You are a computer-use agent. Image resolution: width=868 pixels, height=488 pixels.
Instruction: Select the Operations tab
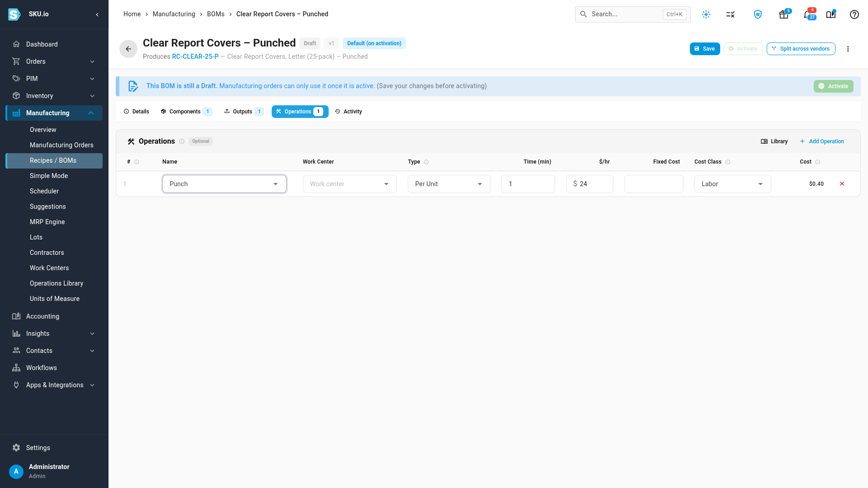coord(300,112)
